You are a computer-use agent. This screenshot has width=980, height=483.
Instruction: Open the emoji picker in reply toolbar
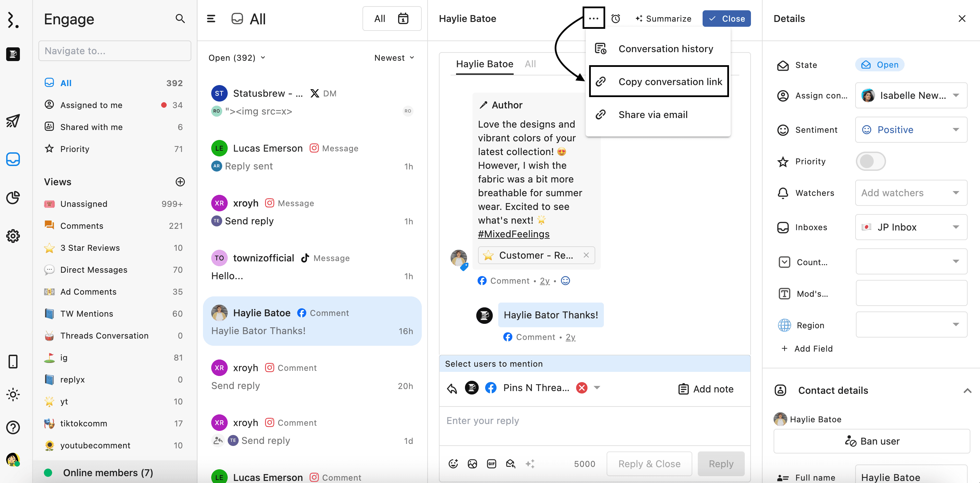(453, 463)
